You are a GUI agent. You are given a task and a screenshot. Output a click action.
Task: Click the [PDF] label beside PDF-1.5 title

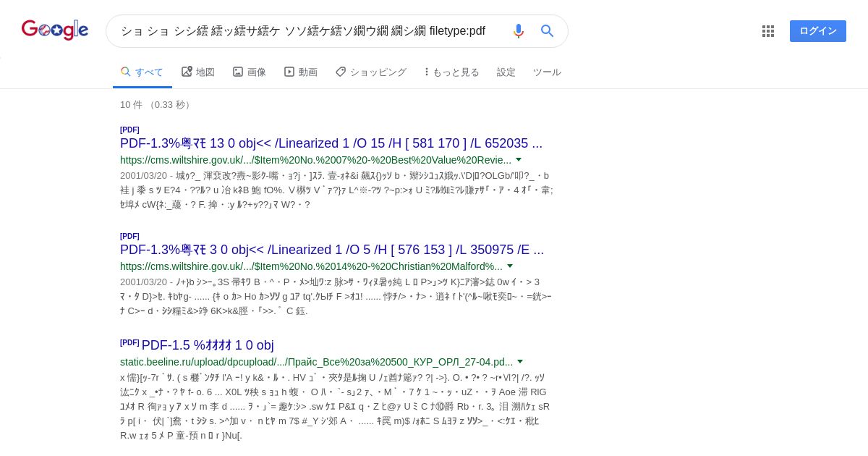[129, 342]
